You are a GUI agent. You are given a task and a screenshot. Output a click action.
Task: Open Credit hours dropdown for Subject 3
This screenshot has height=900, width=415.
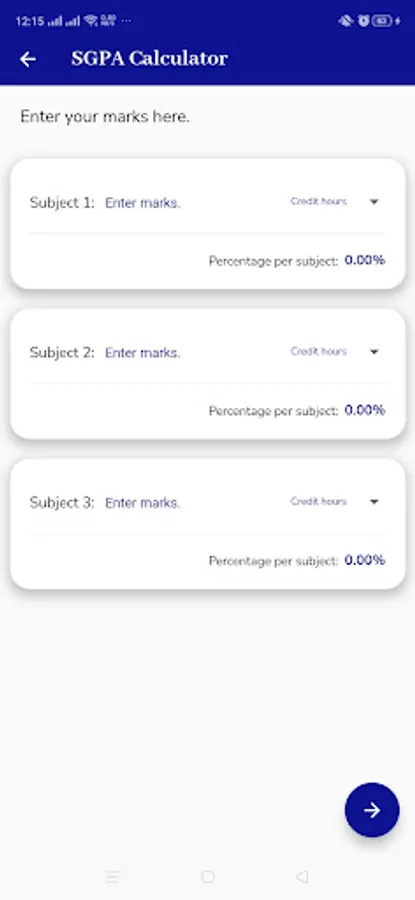[335, 502]
